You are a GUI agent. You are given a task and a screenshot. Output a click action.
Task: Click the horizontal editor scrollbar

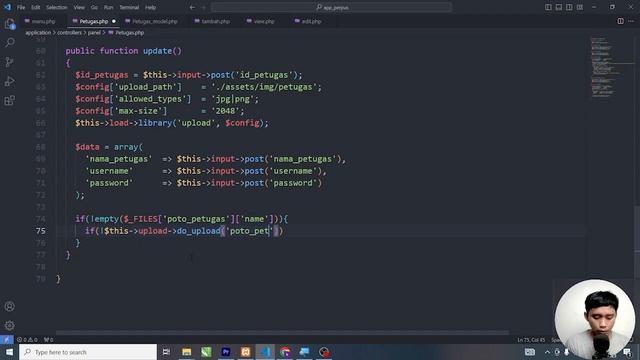click(x=282, y=333)
